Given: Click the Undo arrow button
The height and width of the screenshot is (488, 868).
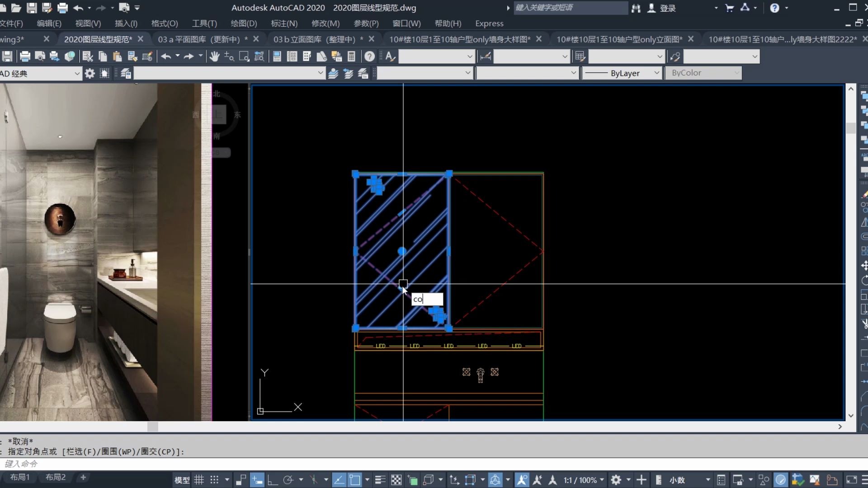Looking at the screenshot, I should tap(78, 8).
